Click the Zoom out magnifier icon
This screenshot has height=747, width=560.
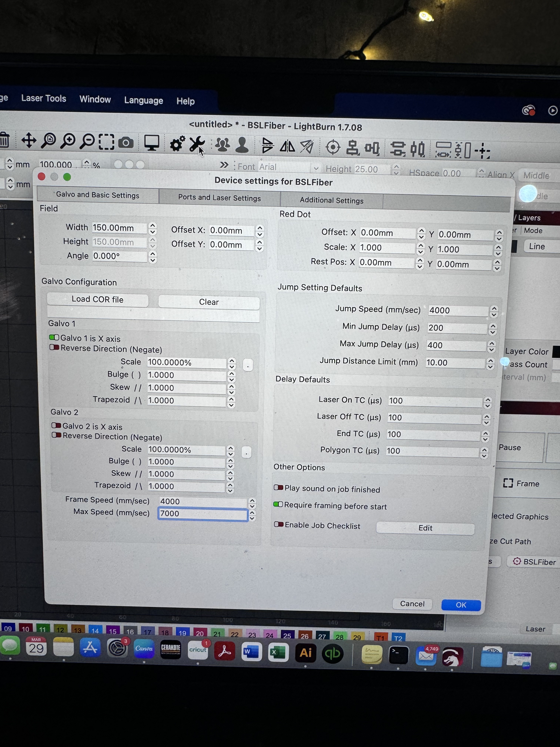pyautogui.click(x=87, y=142)
